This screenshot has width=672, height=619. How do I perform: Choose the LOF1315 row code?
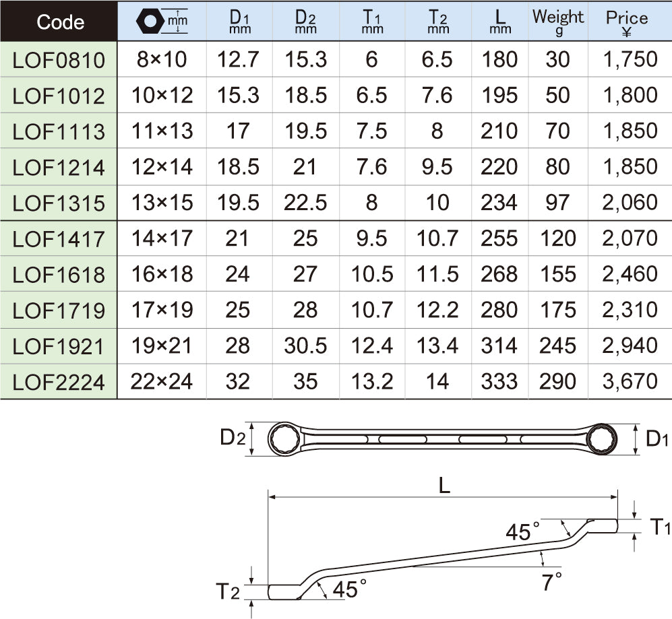pos(59,203)
